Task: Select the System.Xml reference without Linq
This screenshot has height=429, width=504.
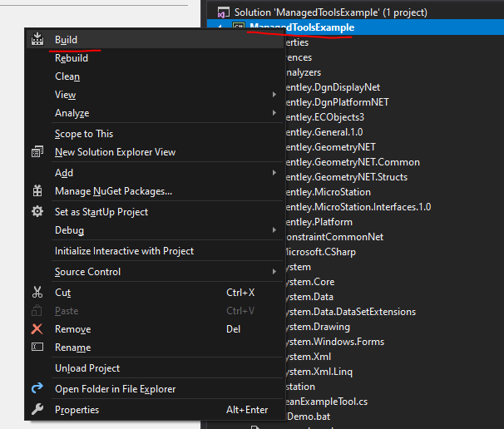Action: click(x=309, y=357)
